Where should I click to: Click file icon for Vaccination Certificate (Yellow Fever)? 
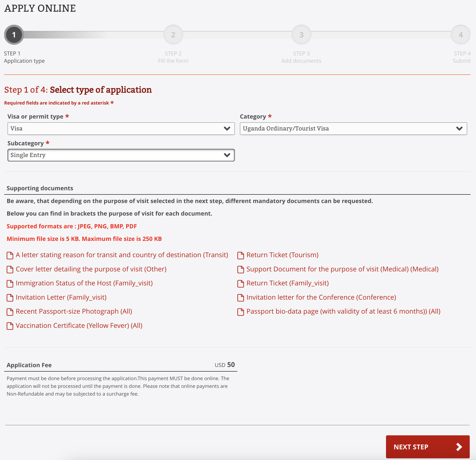pyautogui.click(x=10, y=326)
